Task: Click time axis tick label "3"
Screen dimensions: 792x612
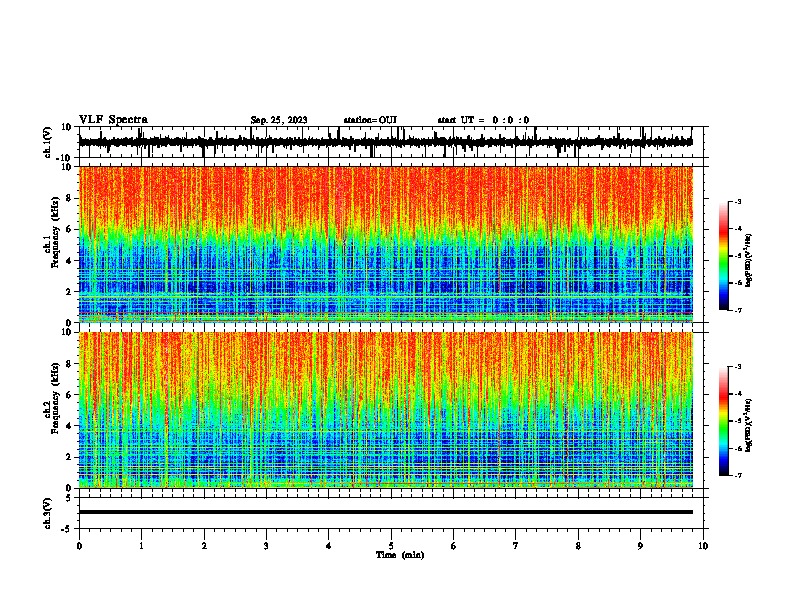Action: pyautogui.click(x=266, y=546)
